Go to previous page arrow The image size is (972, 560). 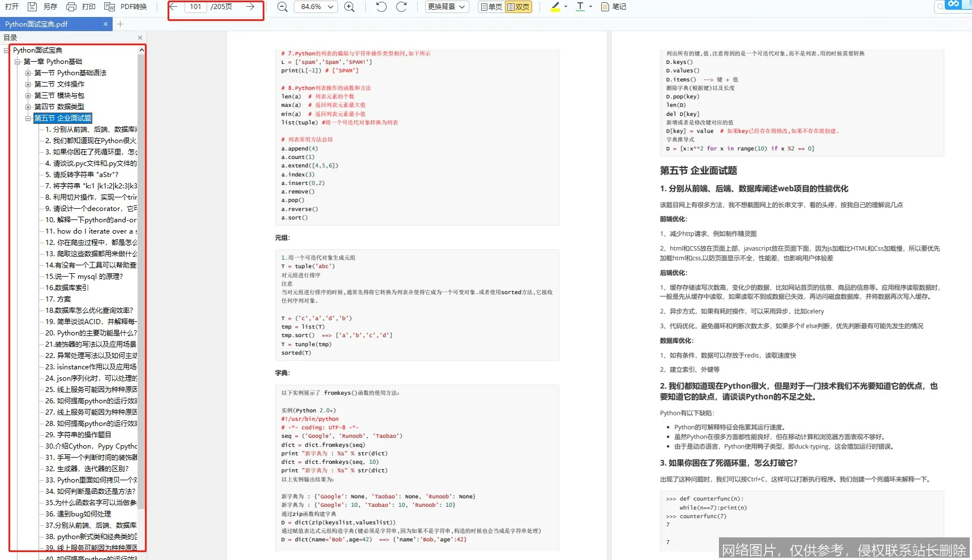coord(174,7)
